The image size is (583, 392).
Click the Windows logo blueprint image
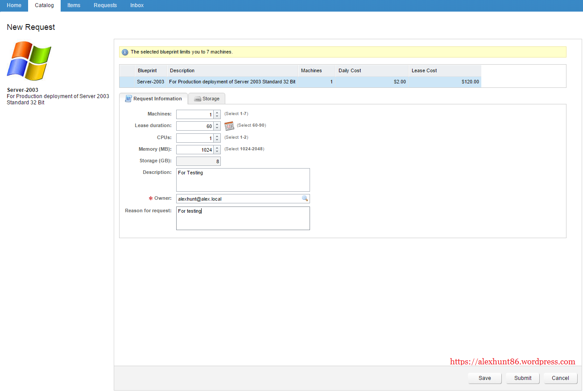(x=29, y=61)
